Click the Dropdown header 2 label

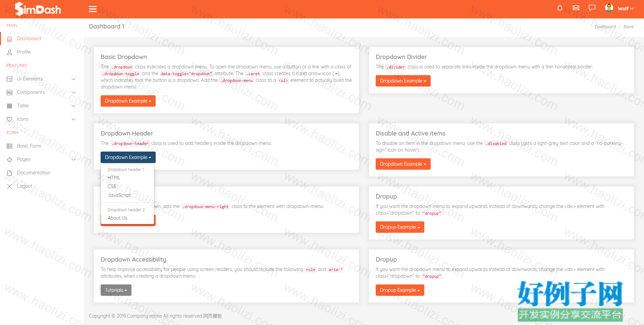(126, 210)
